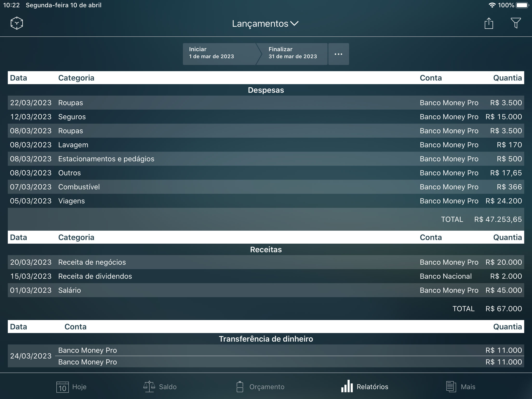Tap the expenses total R$ 47.253,65
Screen dimensions: 532x399
coord(498,220)
